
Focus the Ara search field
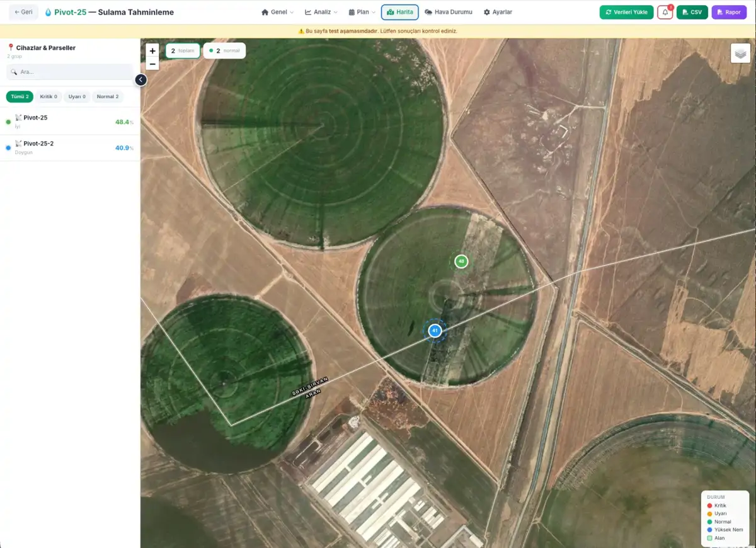[69, 72]
